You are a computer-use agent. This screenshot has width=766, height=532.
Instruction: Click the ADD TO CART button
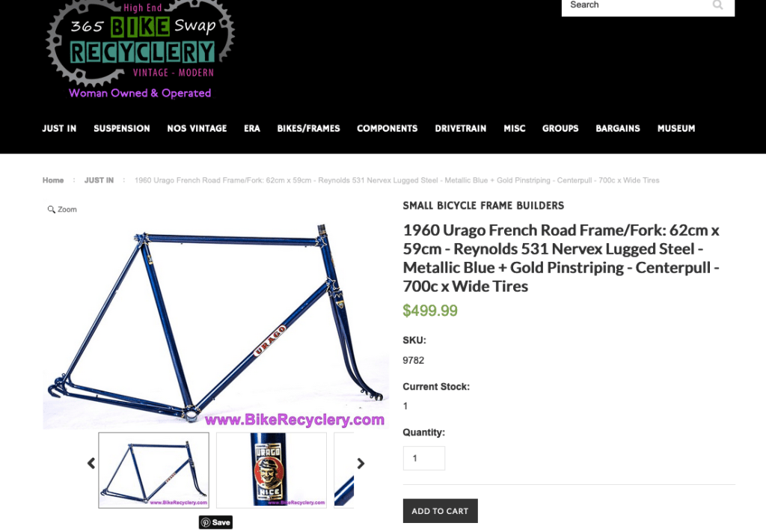[440, 511]
